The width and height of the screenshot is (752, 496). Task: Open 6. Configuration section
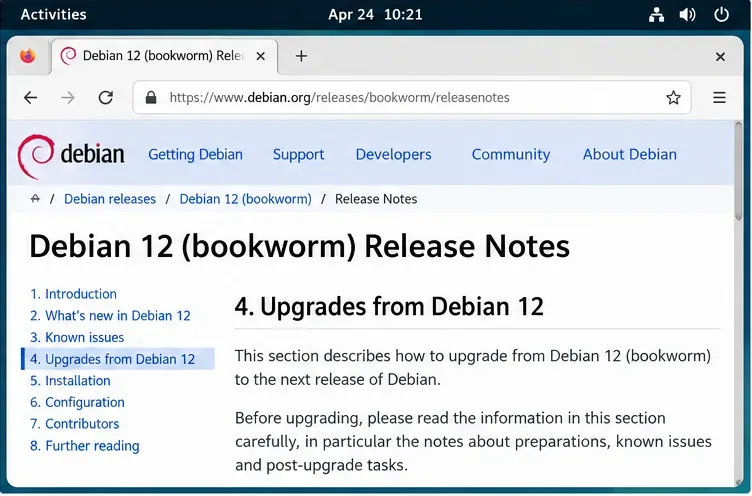tap(77, 402)
